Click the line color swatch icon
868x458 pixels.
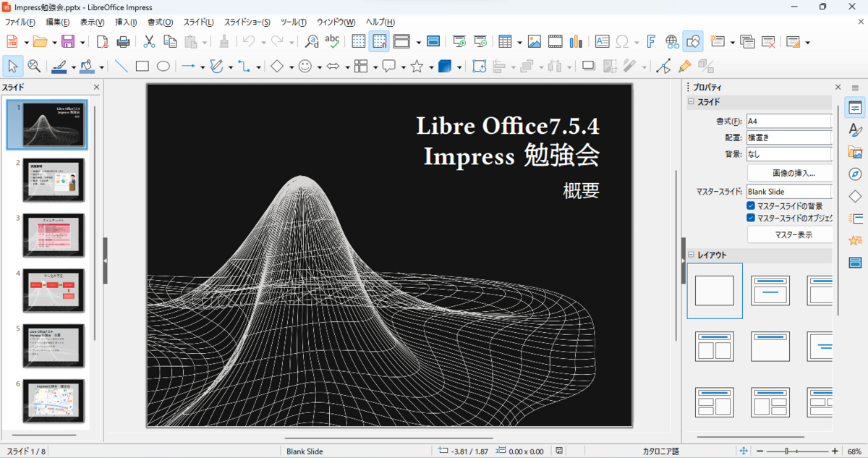(59, 67)
